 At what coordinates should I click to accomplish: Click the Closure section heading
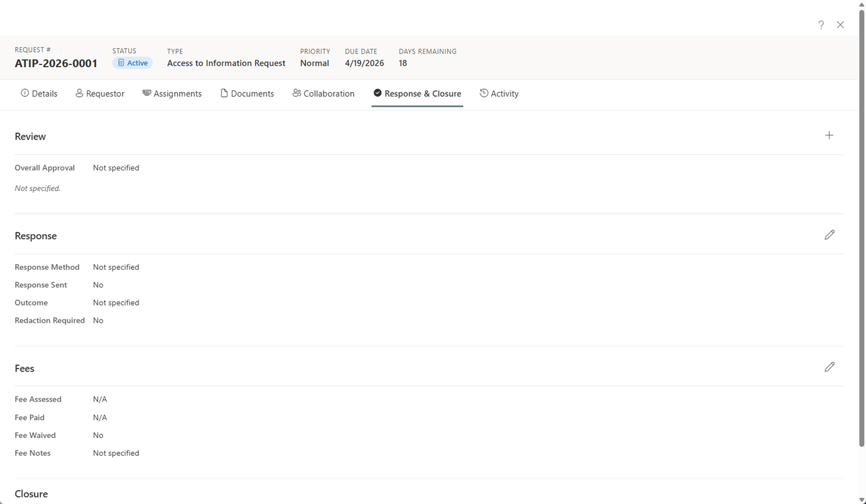click(31, 494)
